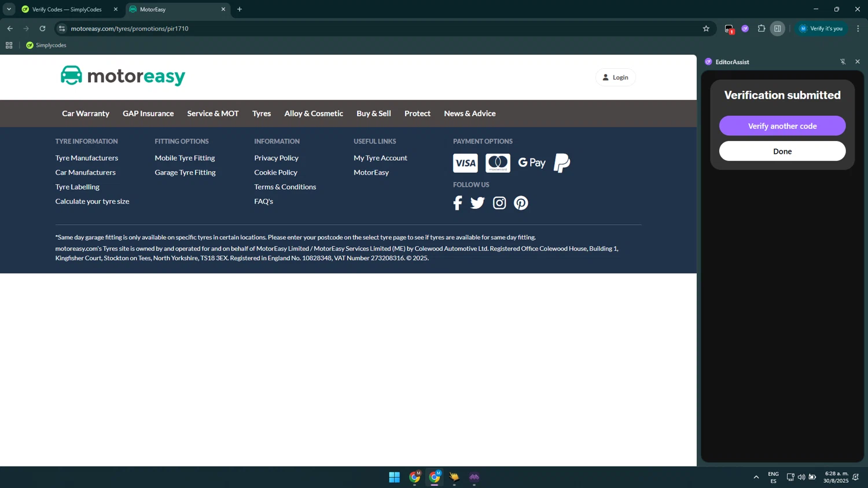The height and width of the screenshot is (488, 868).
Task: View site information icon in address bar
Action: click(x=62, y=28)
